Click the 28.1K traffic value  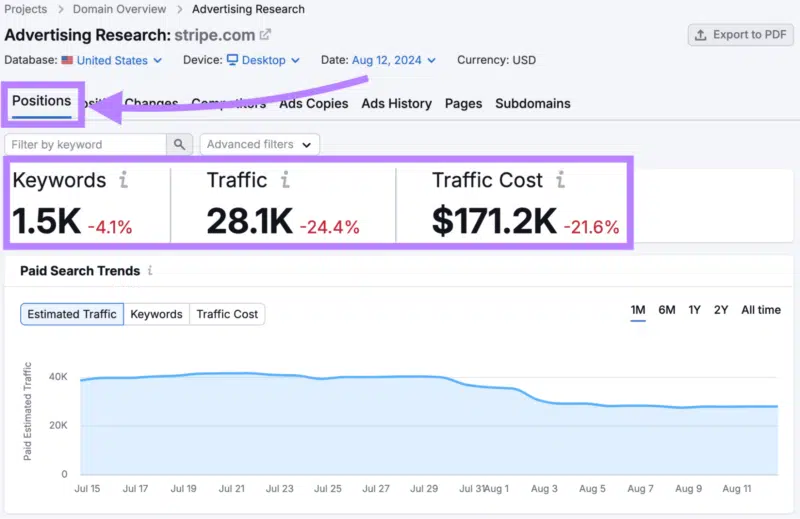(249, 221)
